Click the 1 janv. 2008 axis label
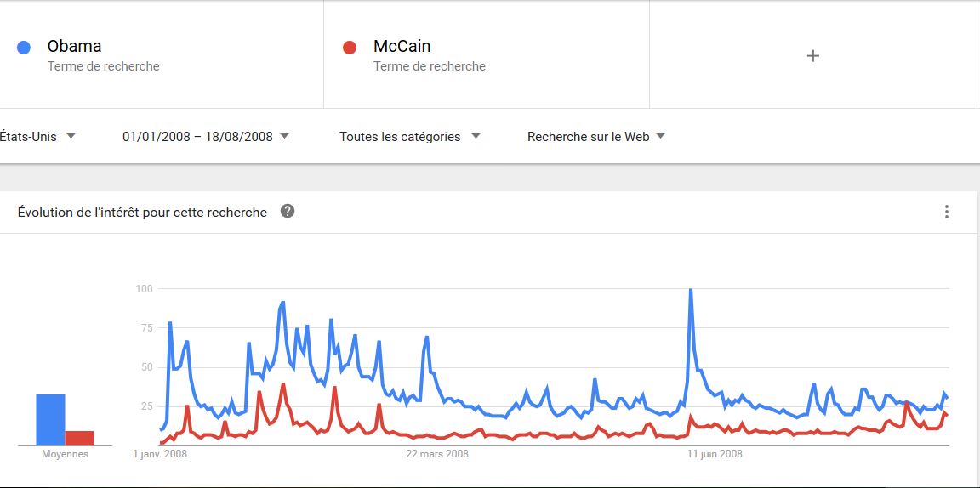The image size is (980, 488). (160, 454)
